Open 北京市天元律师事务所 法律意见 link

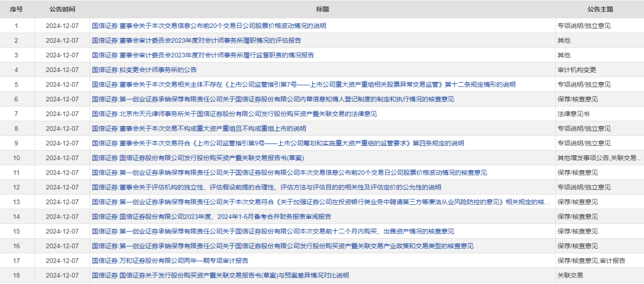coord(234,114)
